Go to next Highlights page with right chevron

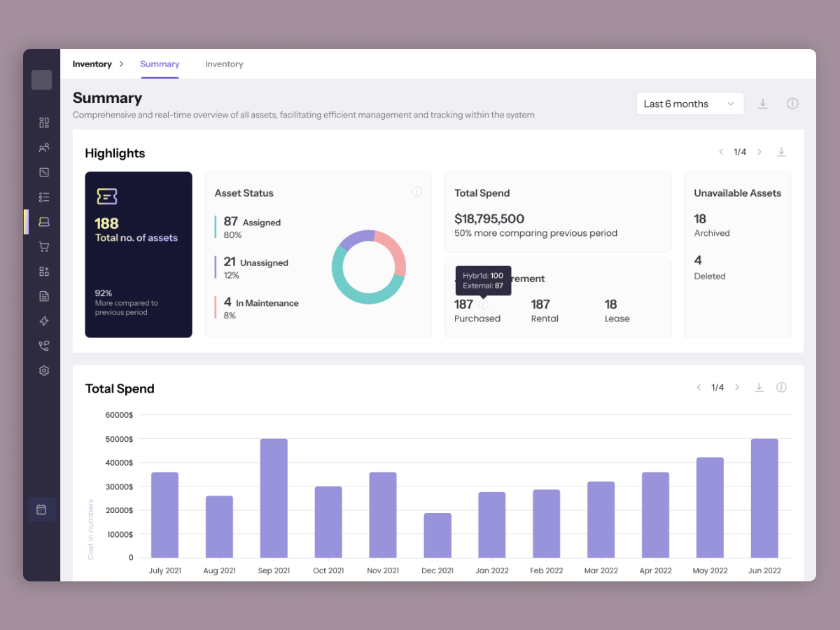(x=759, y=151)
